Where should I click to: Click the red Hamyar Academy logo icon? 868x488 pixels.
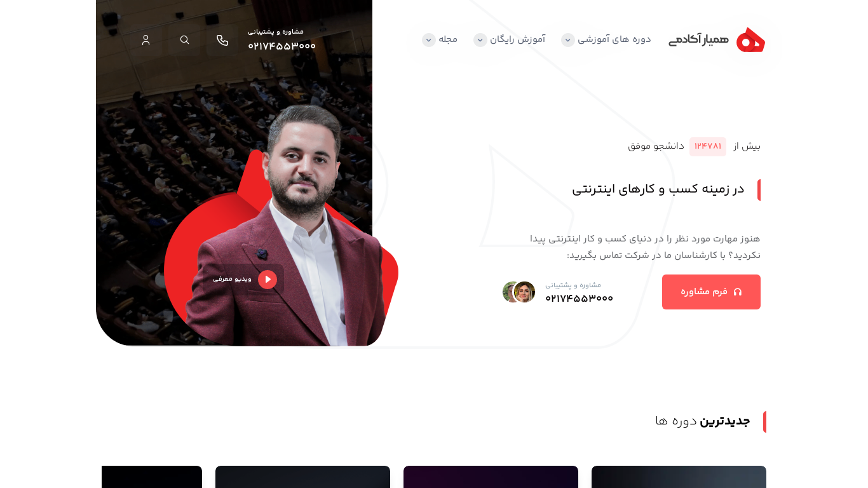(750, 40)
